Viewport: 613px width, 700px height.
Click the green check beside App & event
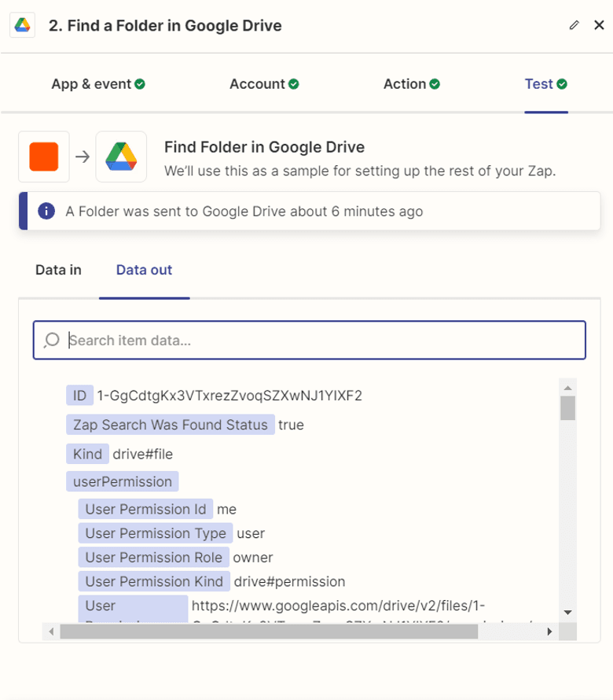140,84
